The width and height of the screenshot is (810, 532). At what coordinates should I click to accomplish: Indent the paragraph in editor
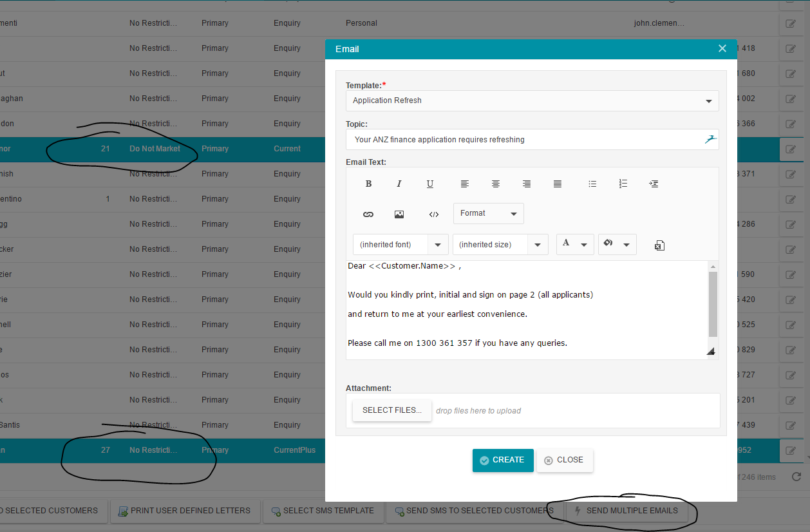pyautogui.click(x=654, y=184)
